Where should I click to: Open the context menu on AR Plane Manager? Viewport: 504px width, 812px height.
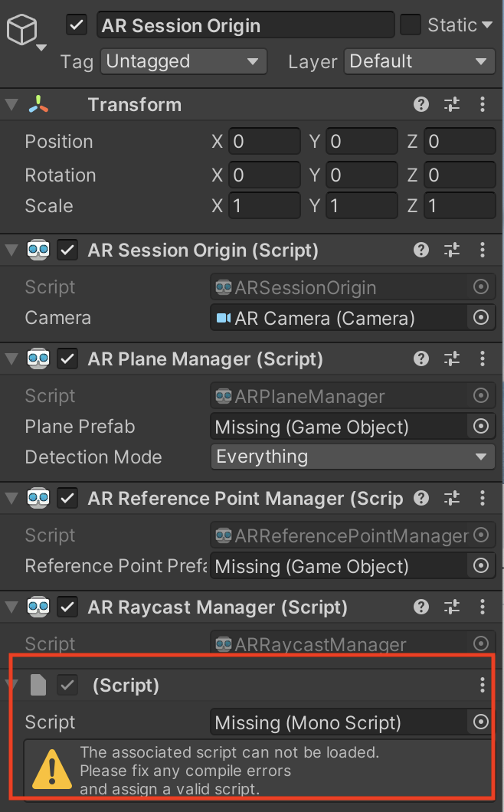coord(482,359)
